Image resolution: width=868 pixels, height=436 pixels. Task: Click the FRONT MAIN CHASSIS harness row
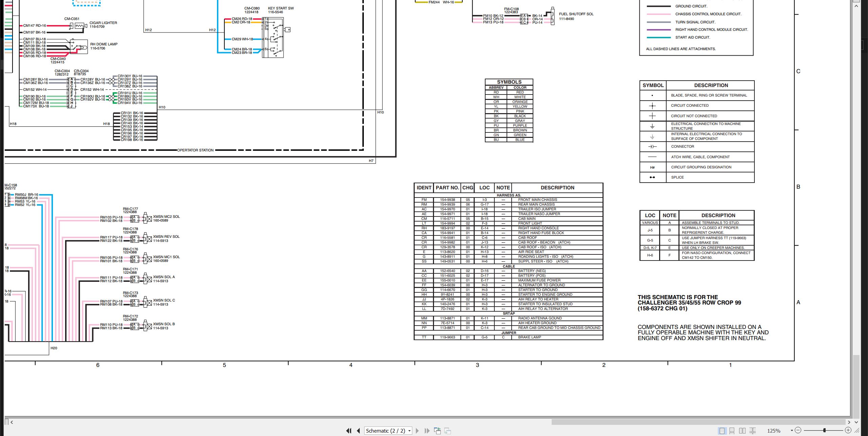click(x=508, y=200)
